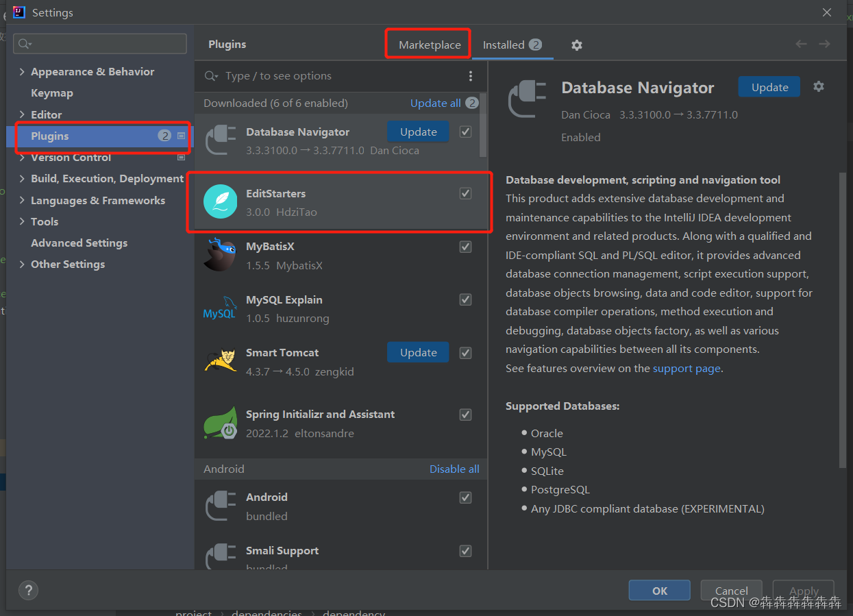Click the forward navigation arrow
853x616 pixels.
tap(825, 44)
